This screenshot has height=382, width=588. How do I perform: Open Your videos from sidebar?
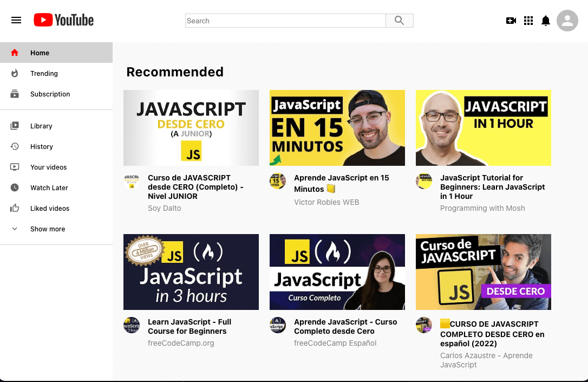[x=56, y=167]
